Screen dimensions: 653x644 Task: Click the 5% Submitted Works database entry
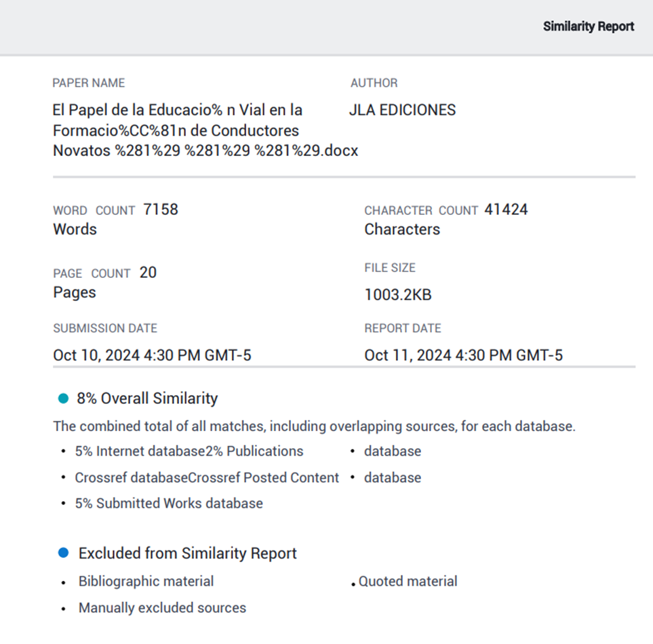tap(169, 504)
